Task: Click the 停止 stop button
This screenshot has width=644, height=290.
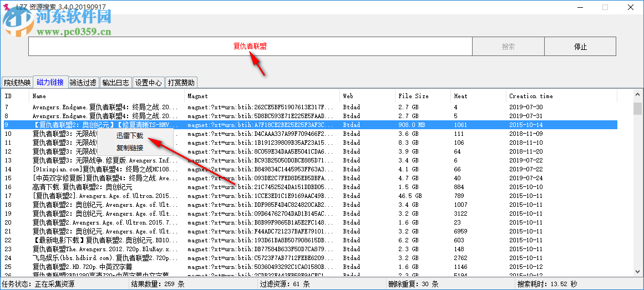Action: [580, 47]
